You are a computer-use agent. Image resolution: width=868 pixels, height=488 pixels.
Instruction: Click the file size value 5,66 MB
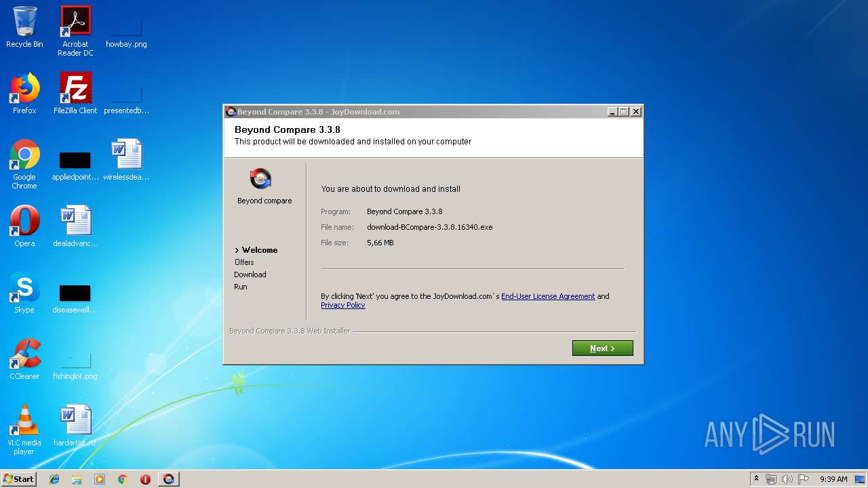coord(380,243)
